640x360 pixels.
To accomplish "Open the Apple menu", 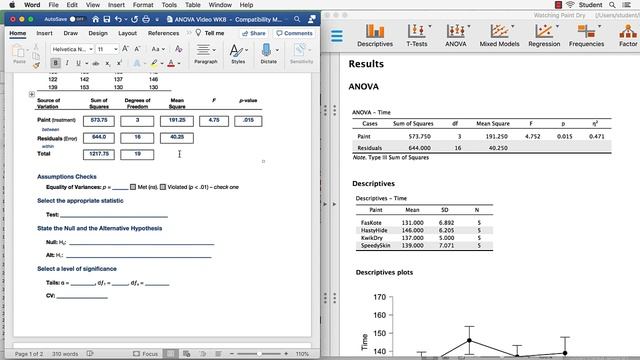I will (x=12, y=5).
